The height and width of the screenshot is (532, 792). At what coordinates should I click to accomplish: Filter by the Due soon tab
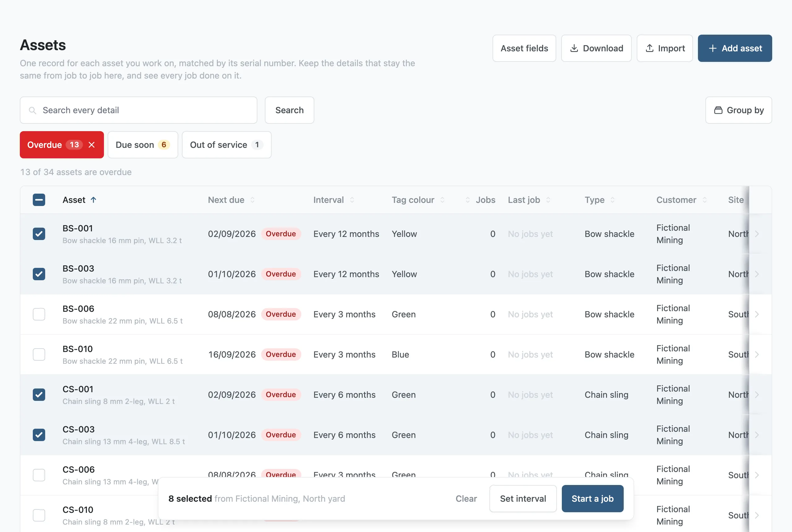coord(143,145)
